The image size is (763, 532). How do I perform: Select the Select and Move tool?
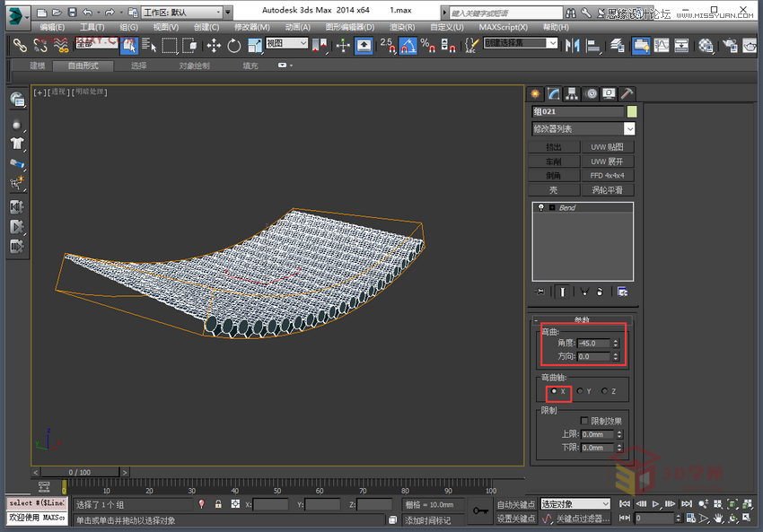(x=214, y=45)
